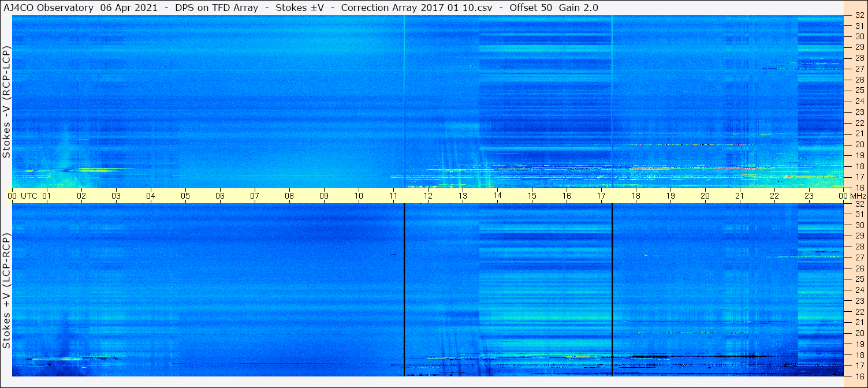The image size is (868, 388).
Task: Click "DPS on TFD Array" header text
Action: [x=217, y=8]
